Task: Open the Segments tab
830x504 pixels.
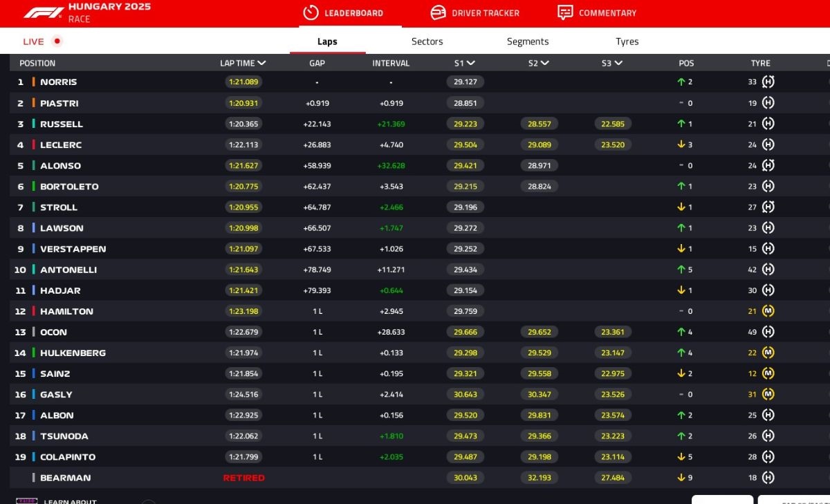Action: click(527, 41)
